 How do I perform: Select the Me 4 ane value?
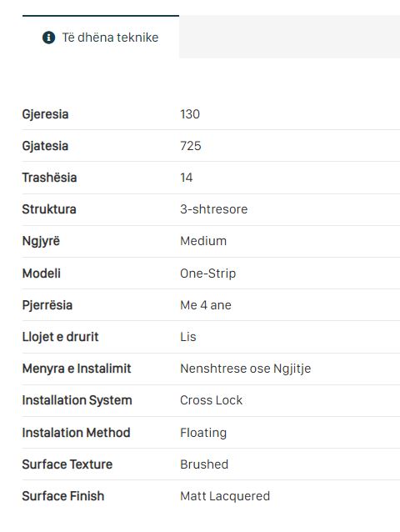206,305
